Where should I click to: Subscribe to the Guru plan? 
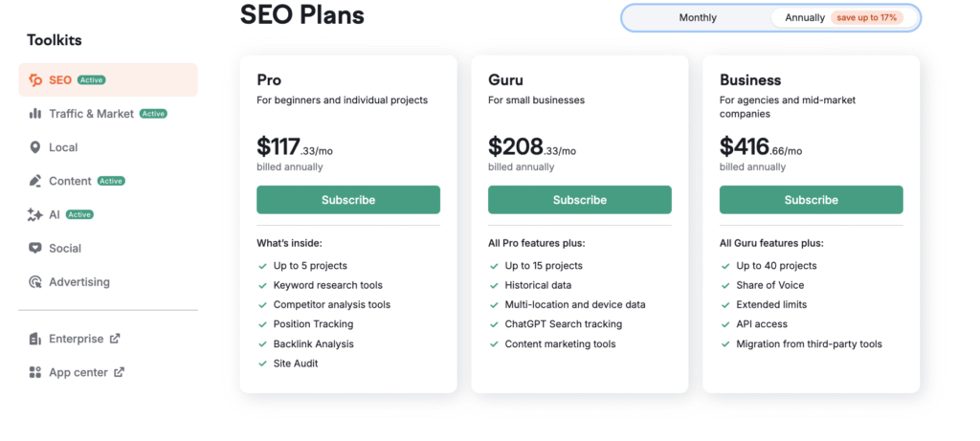click(579, 200)
